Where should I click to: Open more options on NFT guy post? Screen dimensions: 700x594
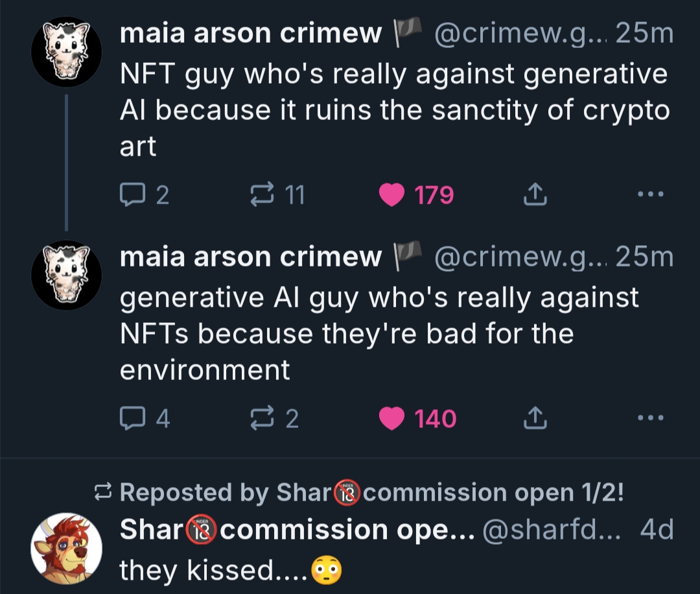tap(650, 195)
